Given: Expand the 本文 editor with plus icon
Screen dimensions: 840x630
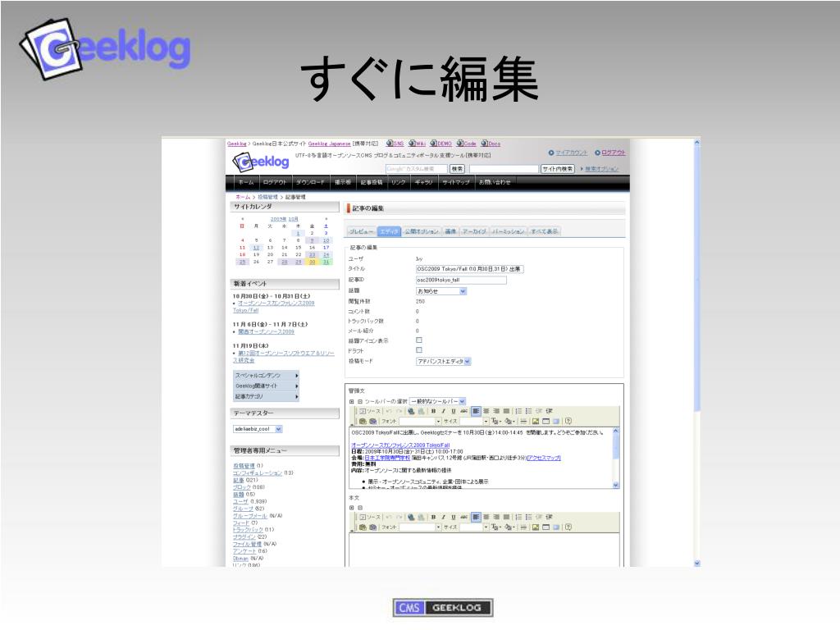Looking at the screenshot, I should point(351,507).
